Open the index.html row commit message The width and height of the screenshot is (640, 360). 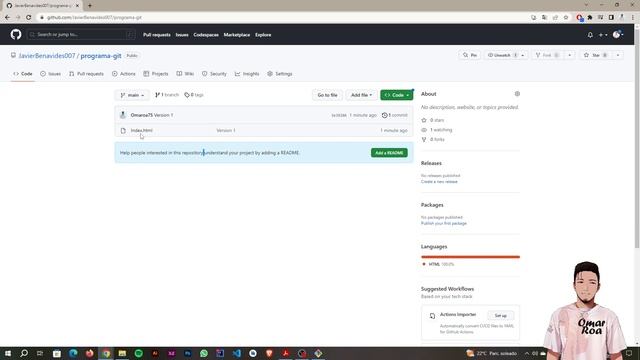click(x=226, y=131)
